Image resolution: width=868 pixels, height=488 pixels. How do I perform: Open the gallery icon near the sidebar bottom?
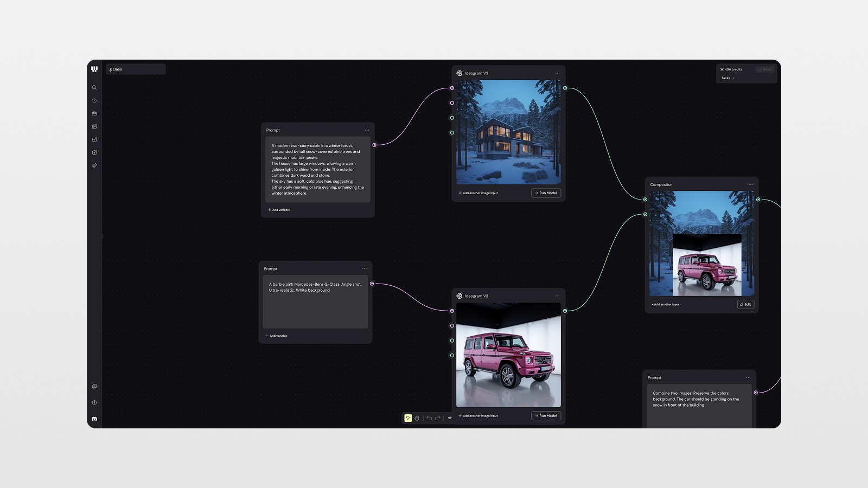(94, 387)
